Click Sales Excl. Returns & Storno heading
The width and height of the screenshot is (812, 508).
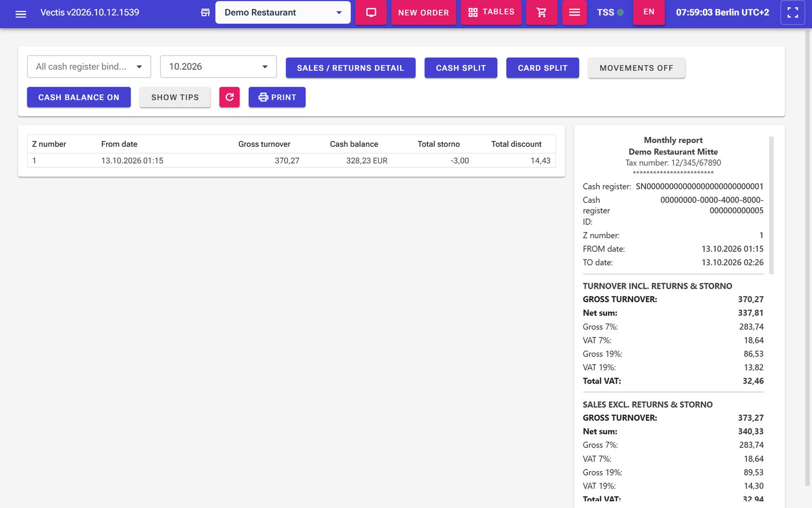(647, 405)
